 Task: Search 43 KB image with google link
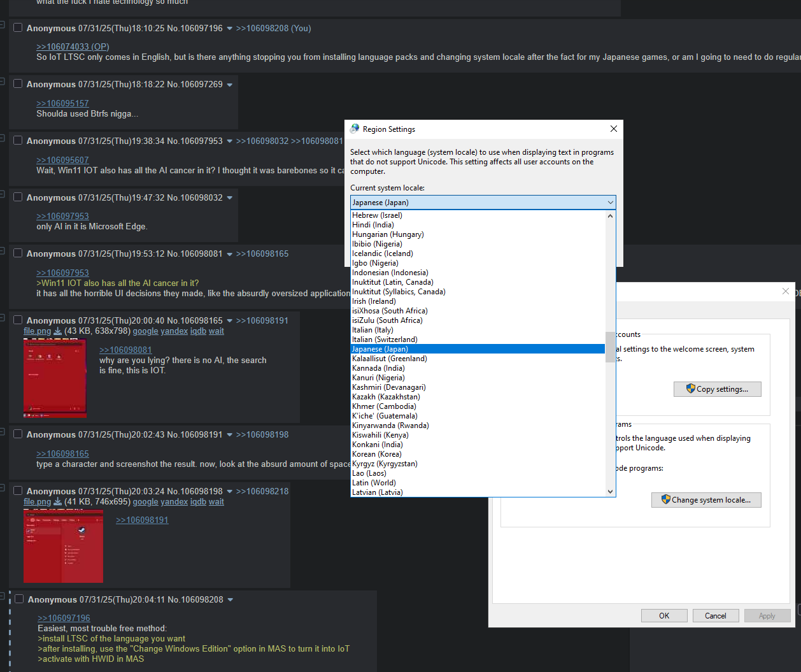pyautogui.click(x=145, y=331)
